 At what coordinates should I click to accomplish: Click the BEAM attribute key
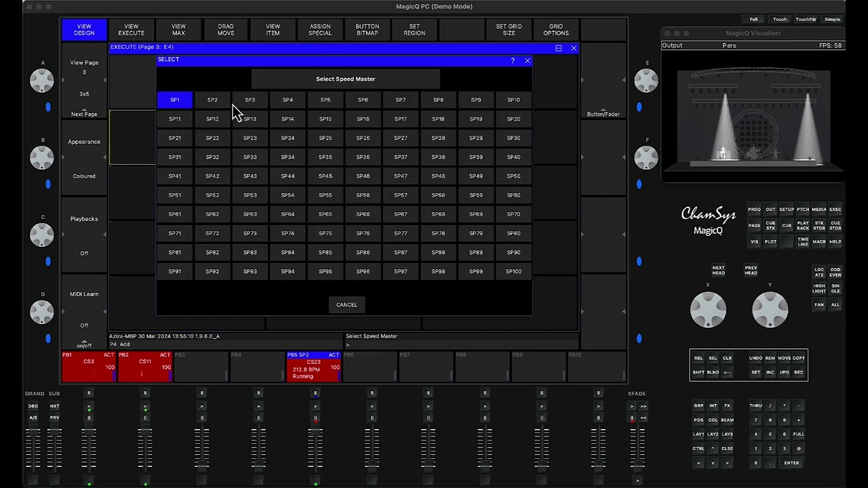(727, 420)
